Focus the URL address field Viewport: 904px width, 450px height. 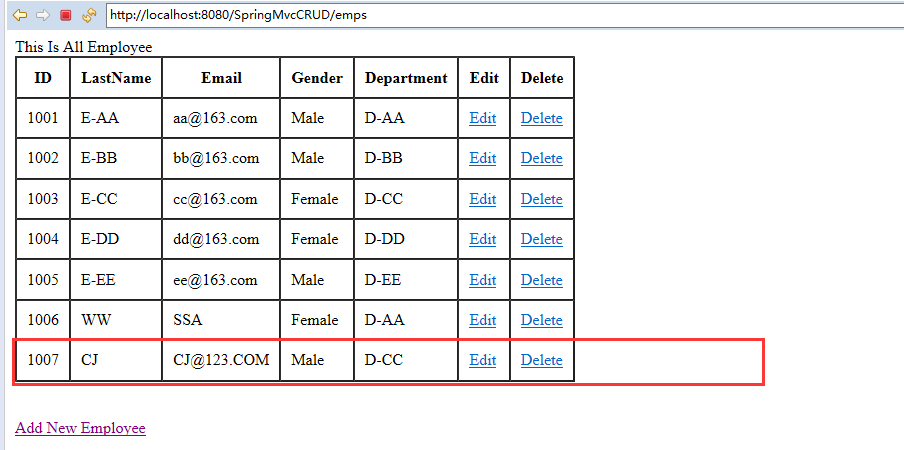504,16
